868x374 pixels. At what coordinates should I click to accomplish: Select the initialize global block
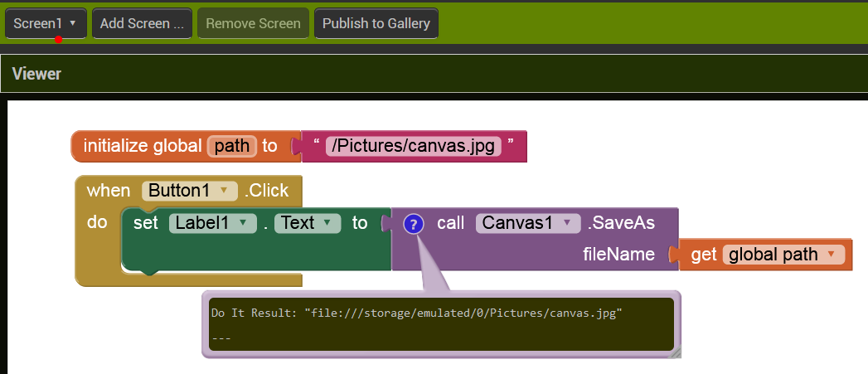click(141, 146)
